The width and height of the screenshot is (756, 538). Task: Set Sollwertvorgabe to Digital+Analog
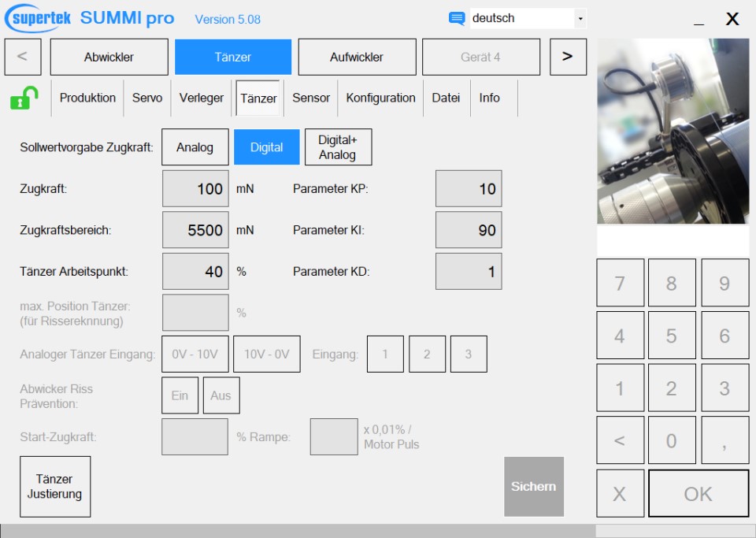tap(338, 147)
